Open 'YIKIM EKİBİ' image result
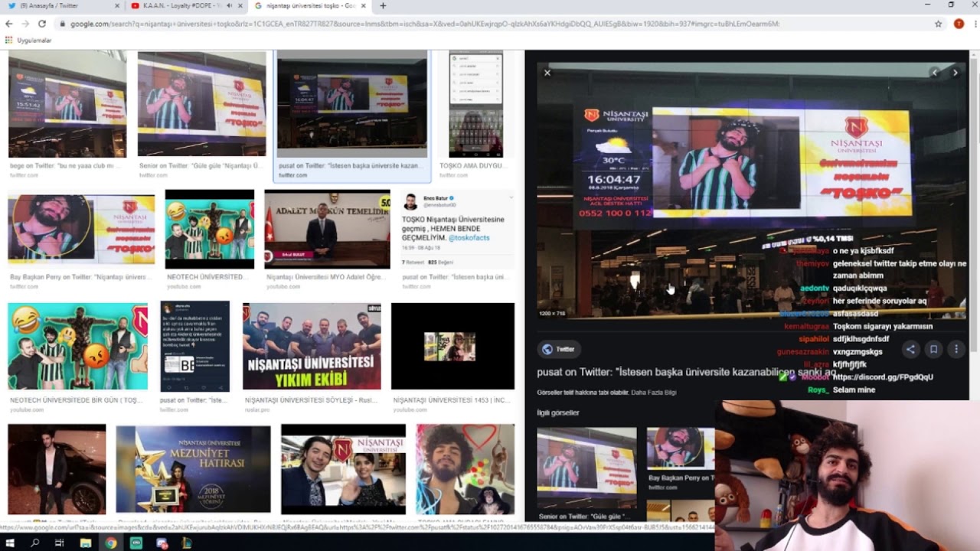 click(312, 346)
